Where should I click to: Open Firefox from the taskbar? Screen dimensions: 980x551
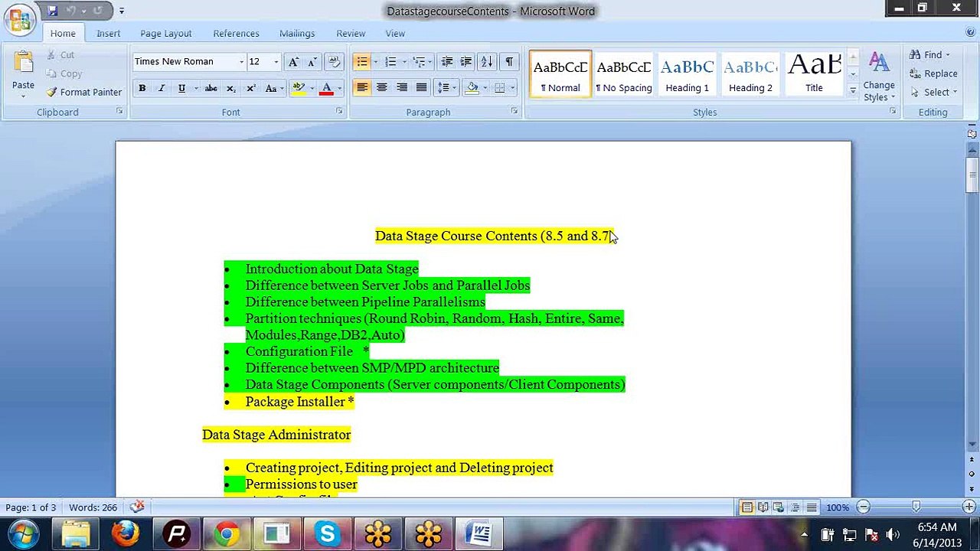[126, 533]
